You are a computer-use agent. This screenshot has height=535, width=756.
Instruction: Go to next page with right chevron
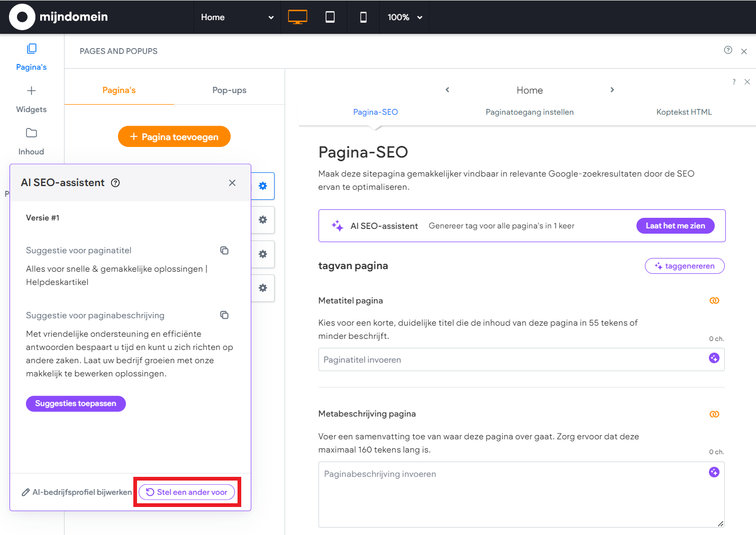(x=612, y=90)
